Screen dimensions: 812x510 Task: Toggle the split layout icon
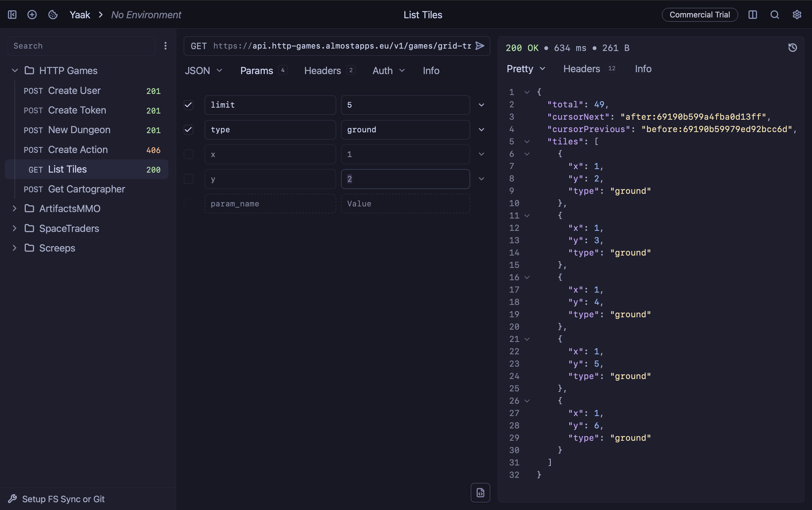(x=752, y=14)
